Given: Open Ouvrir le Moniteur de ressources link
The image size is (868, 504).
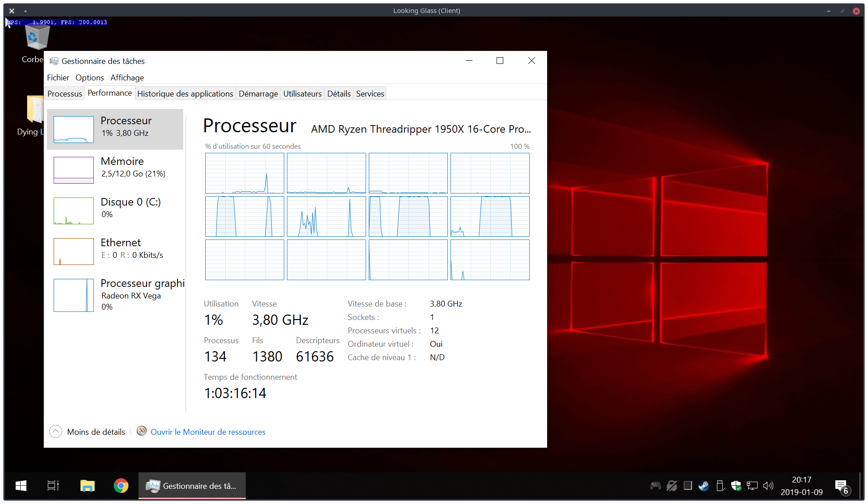Looking at the screenshot, I should [x=208, y=432].
